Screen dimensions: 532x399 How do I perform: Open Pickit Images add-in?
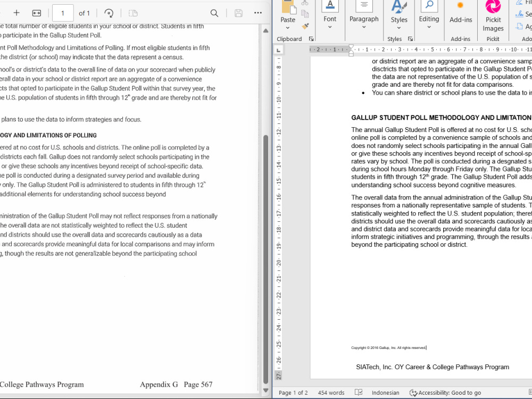click(x=493, y=15)
